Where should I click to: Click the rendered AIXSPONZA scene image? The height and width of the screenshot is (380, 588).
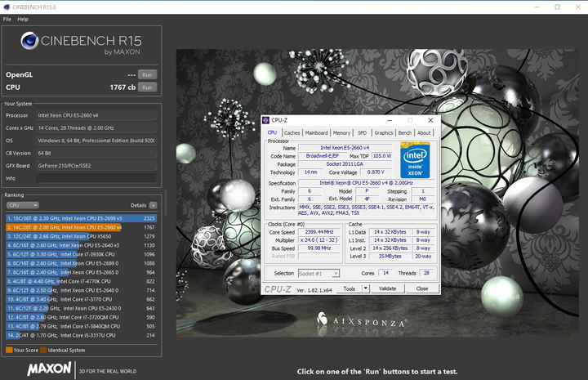point(377,193)
